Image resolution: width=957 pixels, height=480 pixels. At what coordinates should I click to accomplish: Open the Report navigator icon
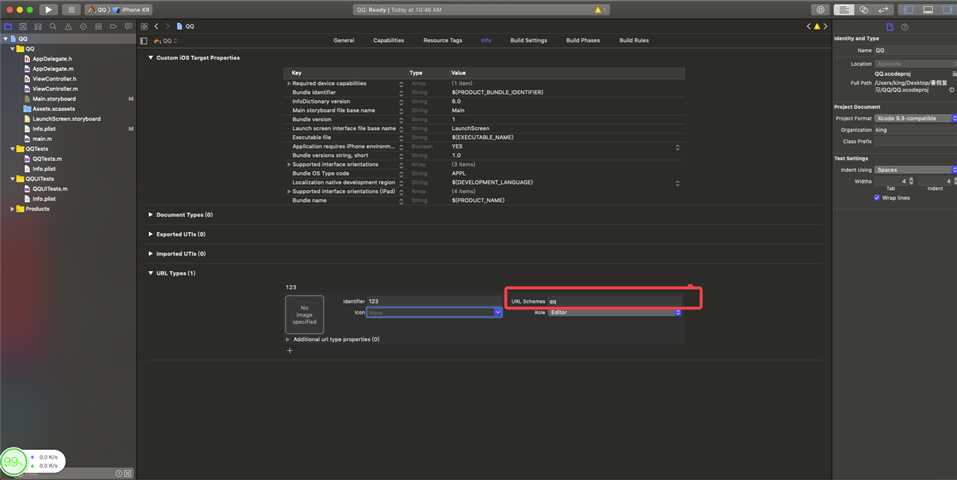pos(128,27)
